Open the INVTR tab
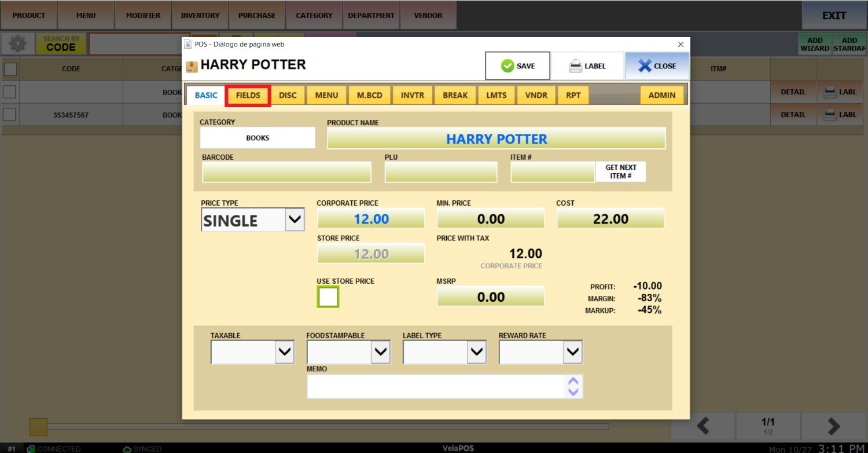 [412, 96]
